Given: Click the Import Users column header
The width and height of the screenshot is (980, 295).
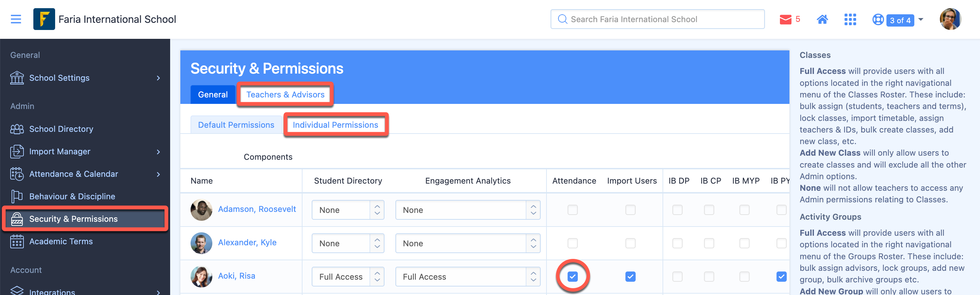Looking at the screenshot, I should pyautogui.click(x=632, y=181).
